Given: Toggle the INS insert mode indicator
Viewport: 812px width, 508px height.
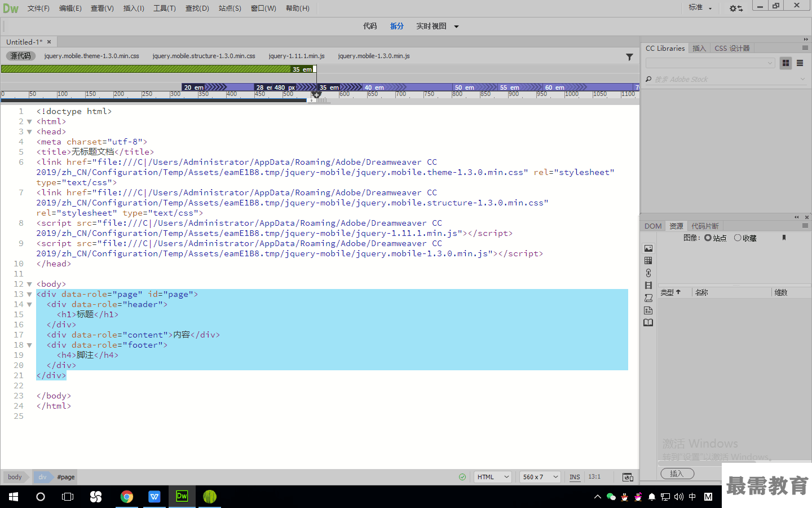Looking at the screenshot, I should (575, 477).
